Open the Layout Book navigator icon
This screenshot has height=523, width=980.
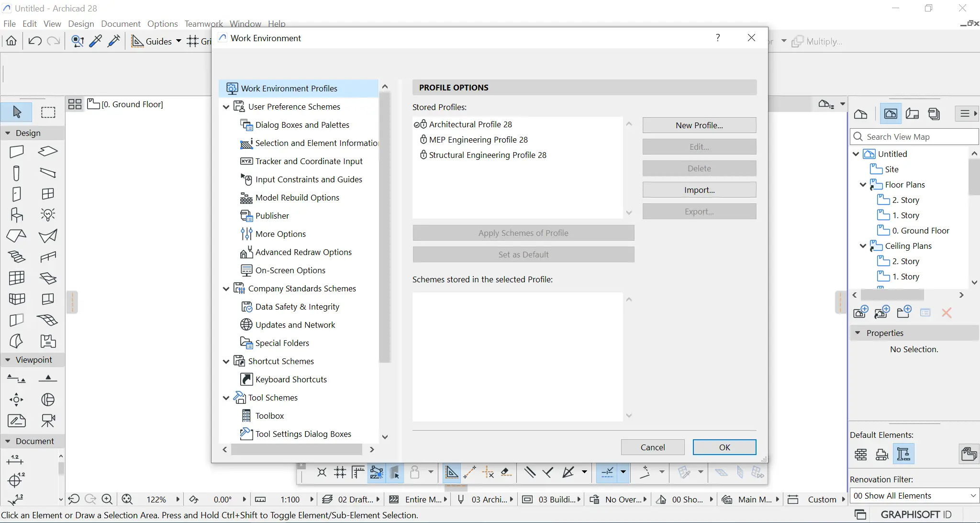[x=912, y=114]
